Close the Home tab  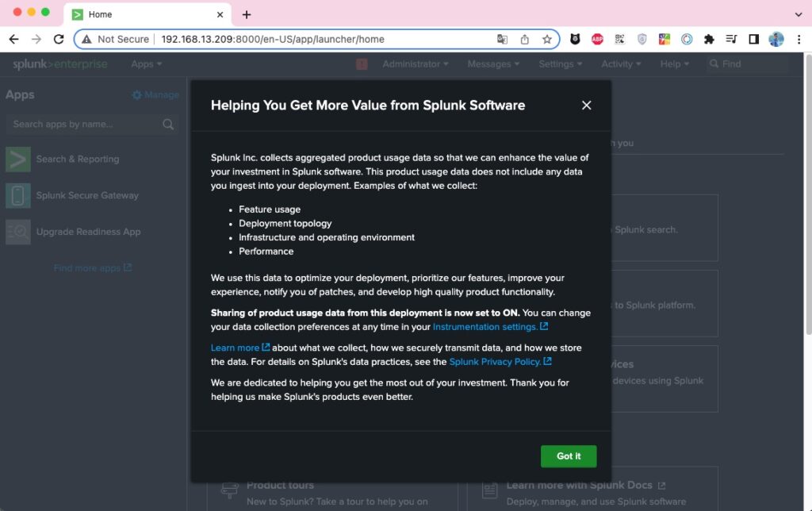(x=220, y=14)
